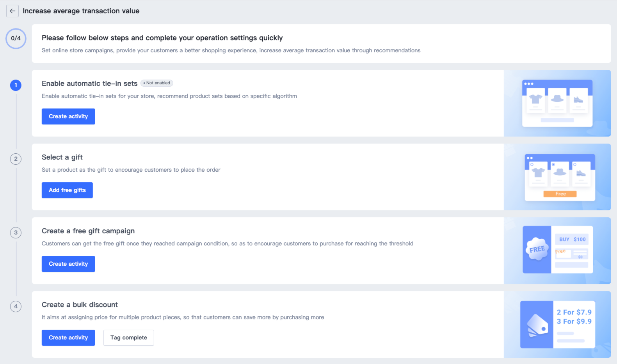Click the Create a bulk discount heading

(x=80, y=305)
